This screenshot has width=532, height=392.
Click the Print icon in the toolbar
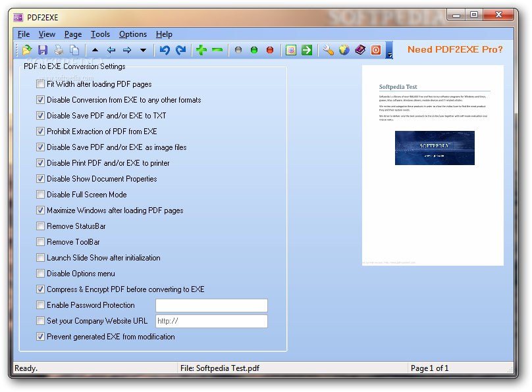[x=59, y=50]
